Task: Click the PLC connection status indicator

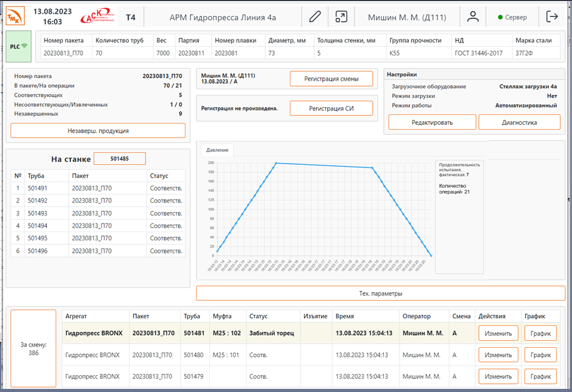Action: point(19,46)
